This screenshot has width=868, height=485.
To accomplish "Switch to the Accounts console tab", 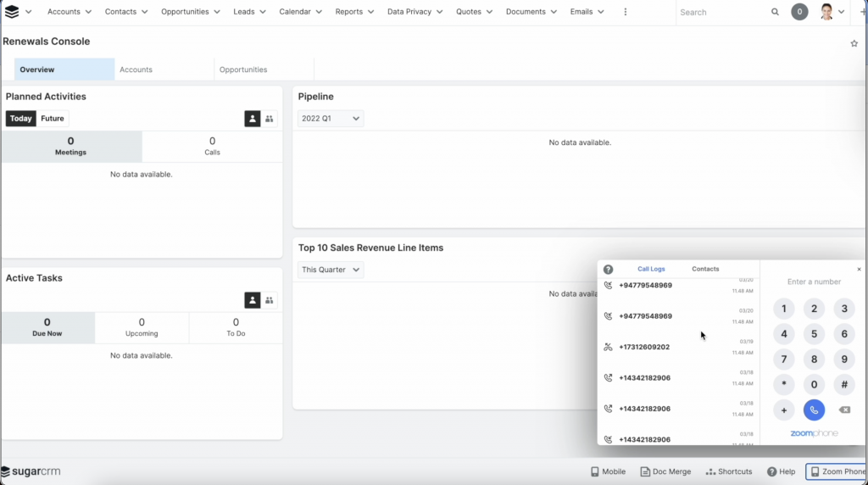I will pyautogui.click(x=164, y=70).
